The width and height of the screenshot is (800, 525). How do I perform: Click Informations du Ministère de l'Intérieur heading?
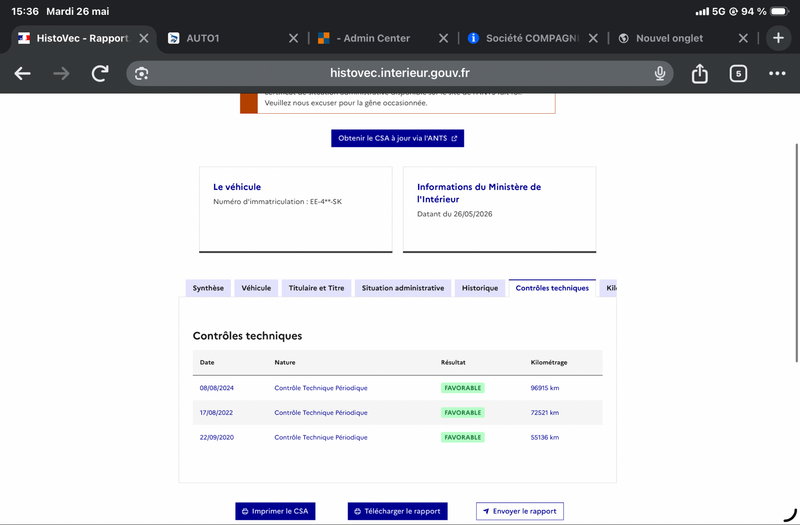pos(479,193)
